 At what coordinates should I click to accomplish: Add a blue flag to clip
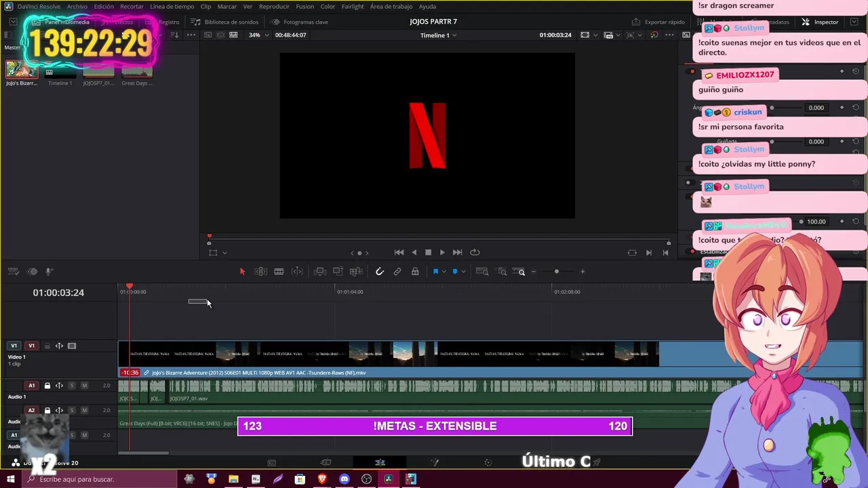[x=435, y=272]
